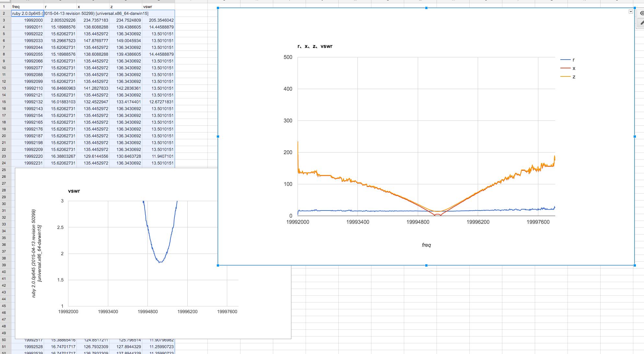Select the z series legend entry
The height and width of the screenshot is (354, 644).
(574, 77)
